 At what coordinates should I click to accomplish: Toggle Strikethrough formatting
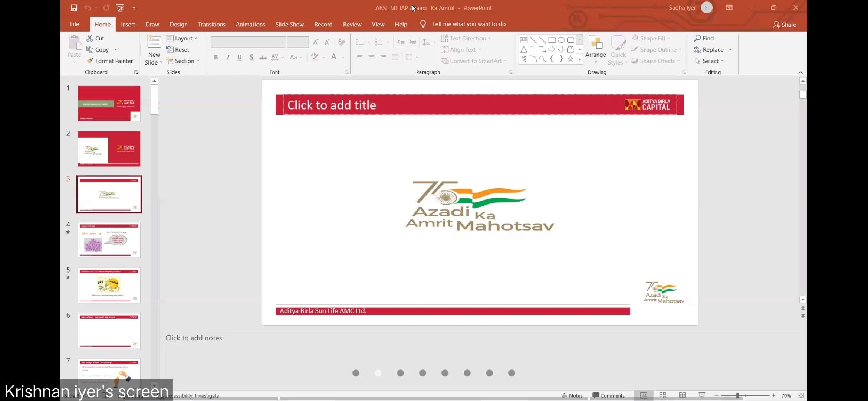[263, 57]
